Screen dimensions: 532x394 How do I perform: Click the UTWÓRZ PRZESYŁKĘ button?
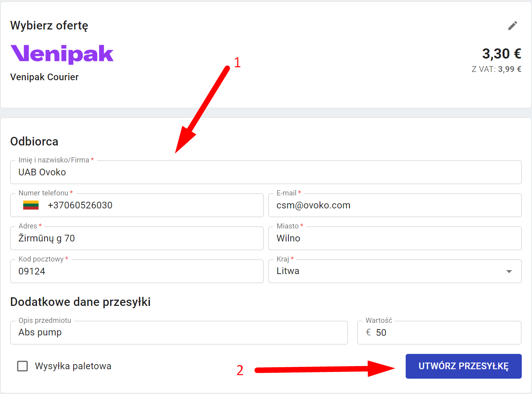[464, 366]
